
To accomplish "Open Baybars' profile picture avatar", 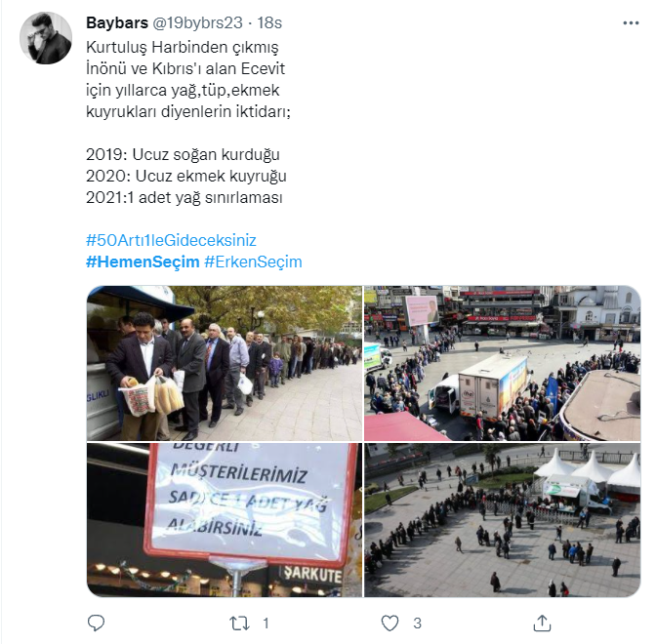I will point(46,38).
